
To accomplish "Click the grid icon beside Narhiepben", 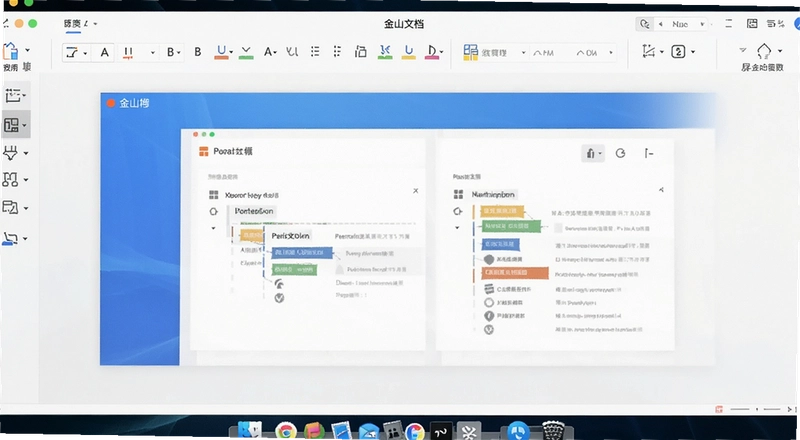I will 458,194.
